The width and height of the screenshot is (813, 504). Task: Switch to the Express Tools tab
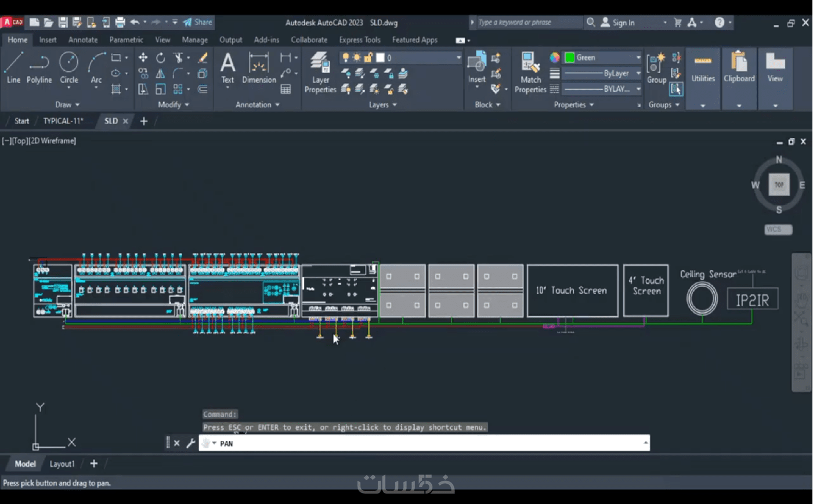(360, 39)
